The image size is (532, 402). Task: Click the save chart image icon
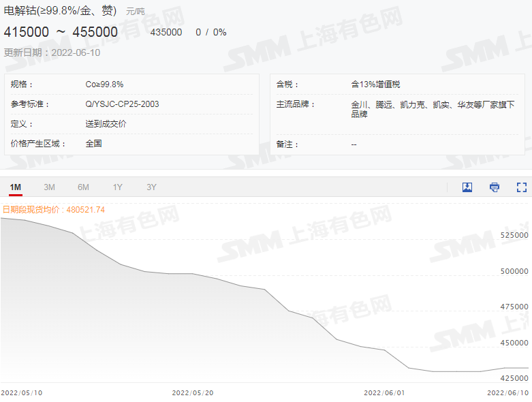pos(467,187)
